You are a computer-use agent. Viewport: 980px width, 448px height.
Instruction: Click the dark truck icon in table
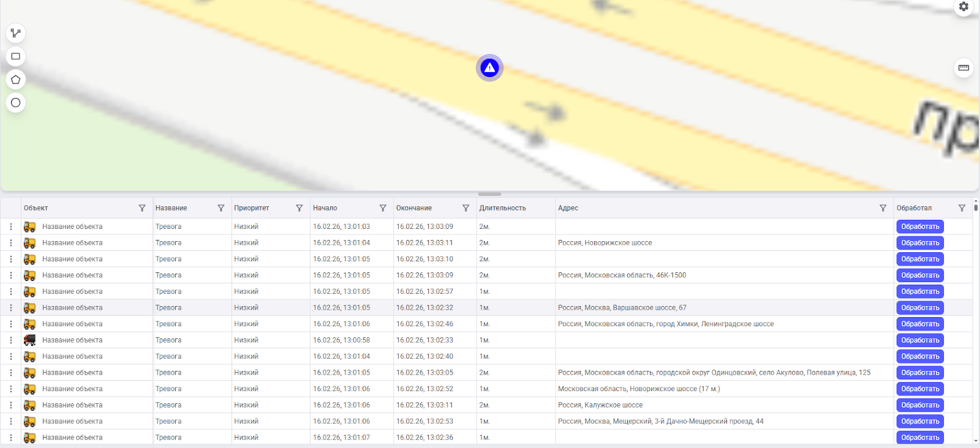pos(29,340)
